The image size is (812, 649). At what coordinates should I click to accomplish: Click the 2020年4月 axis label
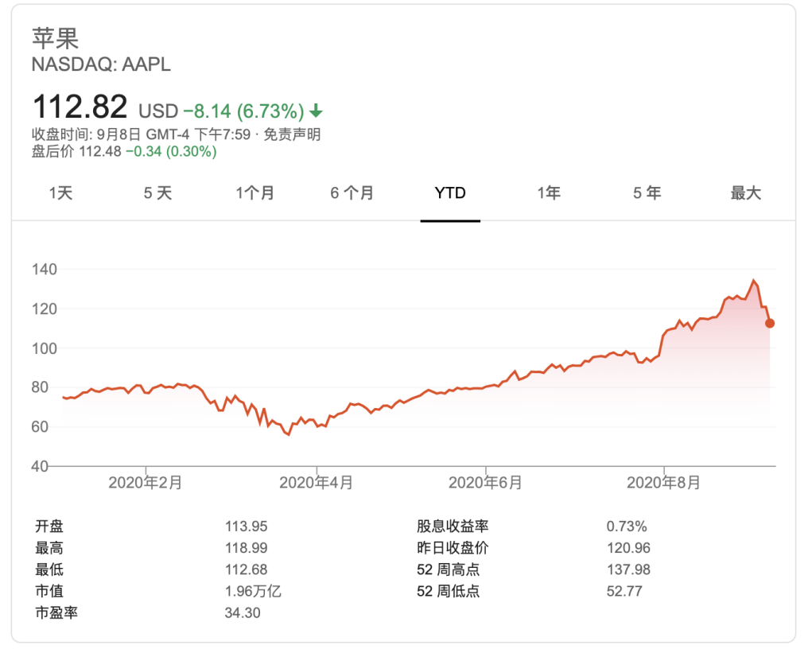[x=317, y=482]
